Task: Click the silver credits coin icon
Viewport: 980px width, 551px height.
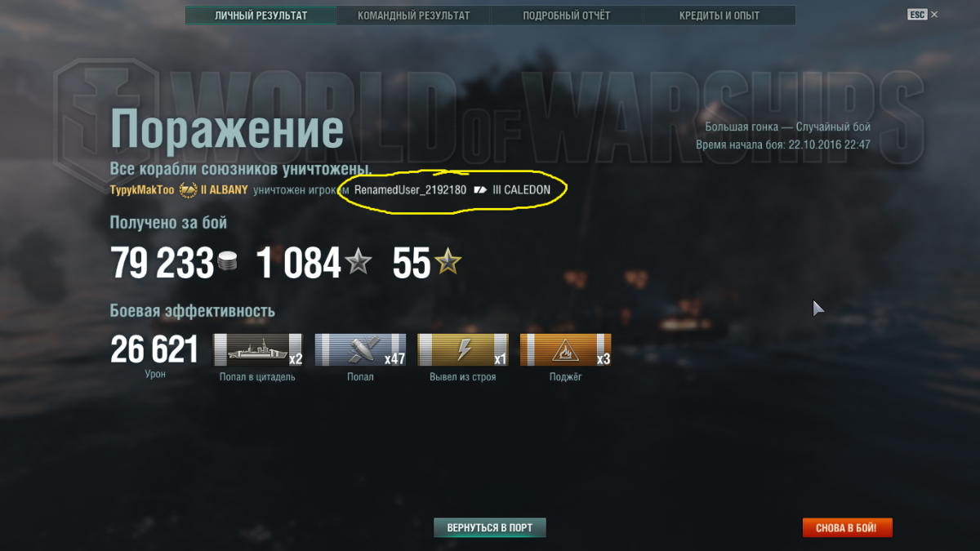Action: pos(228,263)
